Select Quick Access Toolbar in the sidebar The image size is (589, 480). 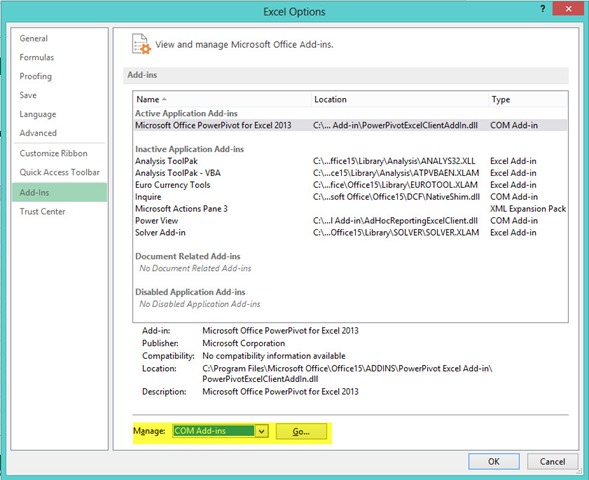[59, 172]
